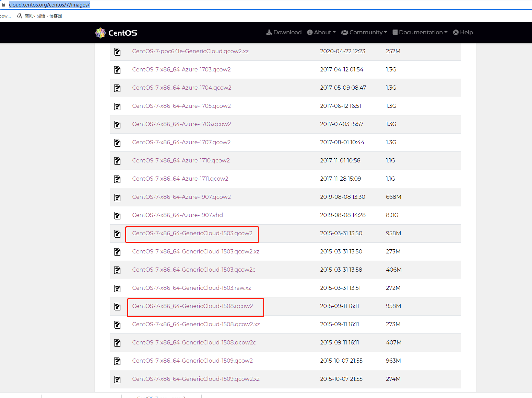532x398 pixels.
Task: Expand the Community dropdown menu
Action: pos(364,32)
